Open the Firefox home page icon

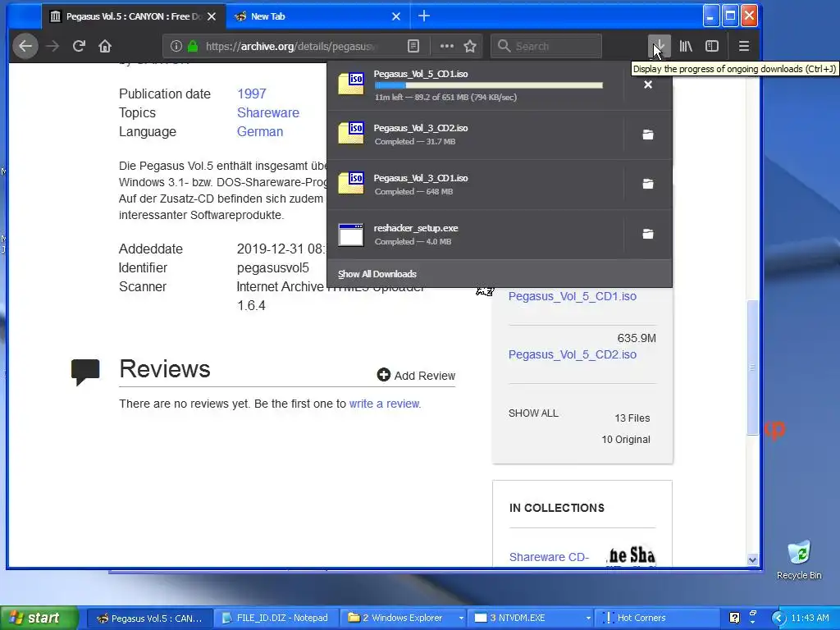tap(105, 46)
